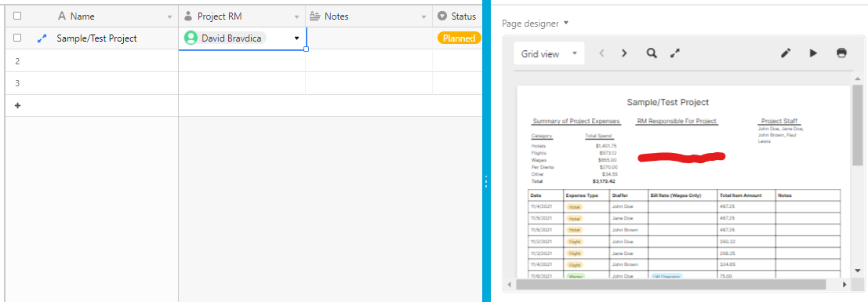Screen dimensions: 868x302
Task: Add a new row with the plus icon
Action: pos(17,105)
